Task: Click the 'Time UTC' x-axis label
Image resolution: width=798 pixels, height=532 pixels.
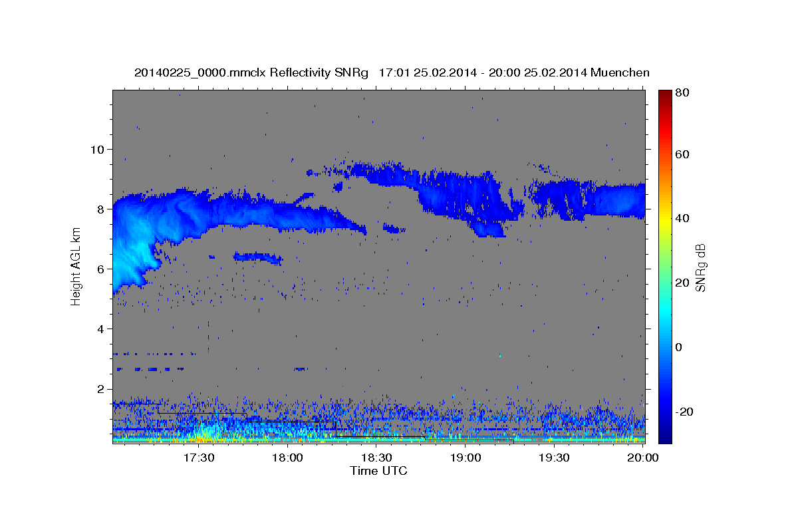Action: coord(378,471)
